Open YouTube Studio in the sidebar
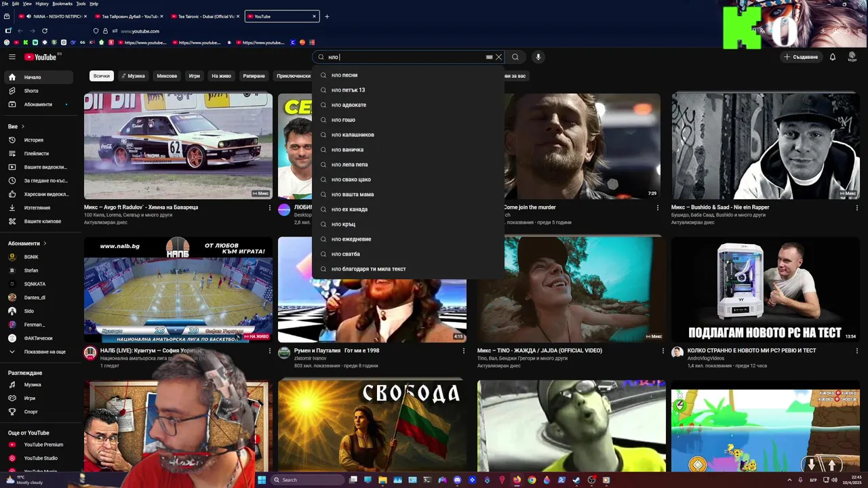This screenshot has height=488, width=868. pyautogui.click(x=39, y=458)
